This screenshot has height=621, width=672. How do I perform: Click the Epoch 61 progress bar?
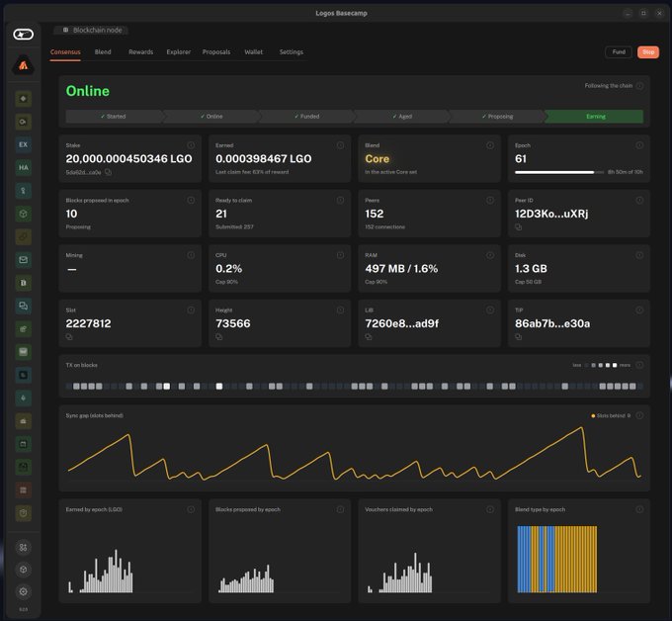559,172
